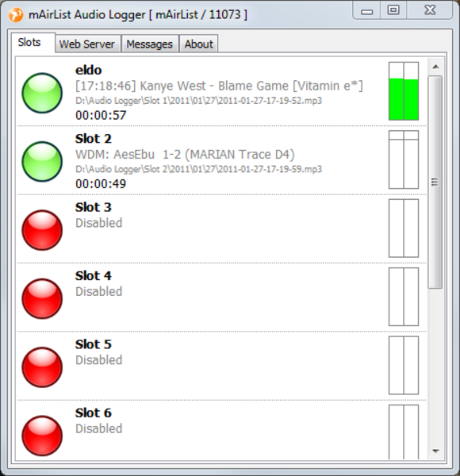Click the empty level meter for Slot 2
Screen dimensions: 460x476
[404, 159]
